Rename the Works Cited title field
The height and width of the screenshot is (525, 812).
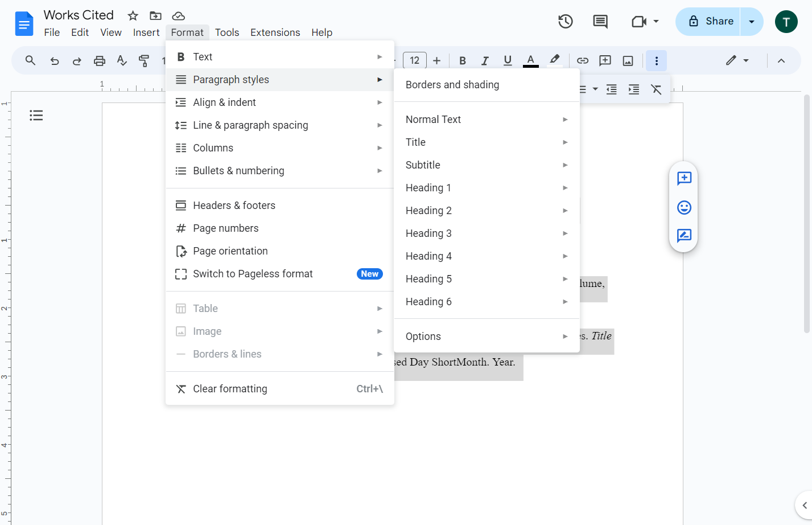click(79, 15)
